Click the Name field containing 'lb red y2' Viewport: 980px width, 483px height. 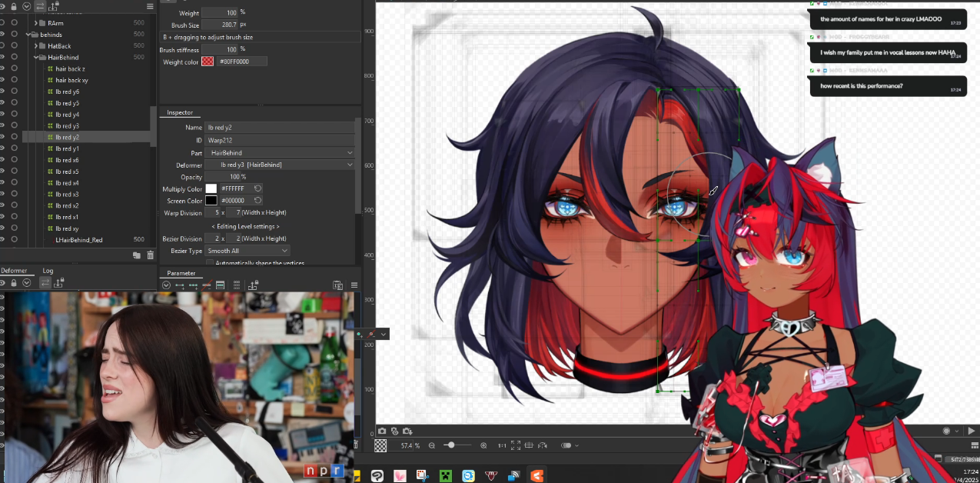[x=280, y=127]
